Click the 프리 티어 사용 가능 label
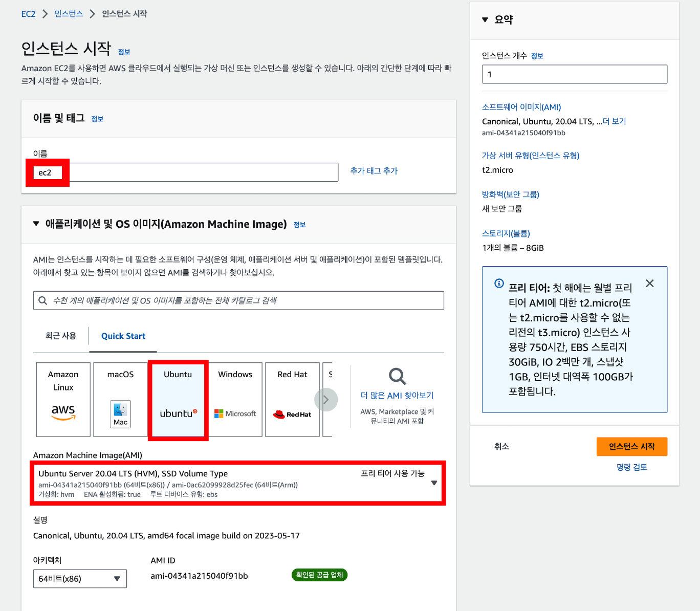The image size is (700, 611). click(392, 473)
